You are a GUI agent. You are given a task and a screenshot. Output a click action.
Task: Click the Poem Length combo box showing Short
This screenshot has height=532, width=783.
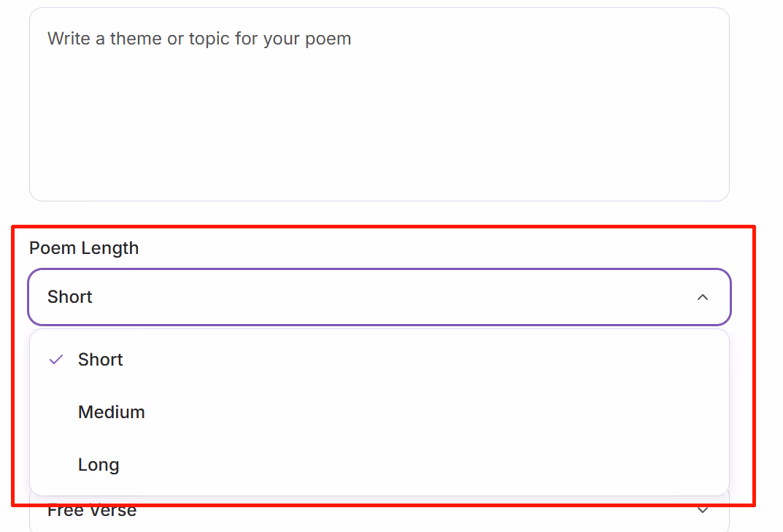pyautogui.click(x=379, y=297)
